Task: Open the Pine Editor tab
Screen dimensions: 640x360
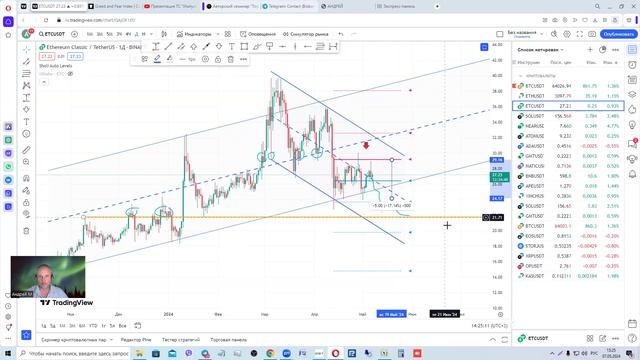Action: tap(136, 340)
